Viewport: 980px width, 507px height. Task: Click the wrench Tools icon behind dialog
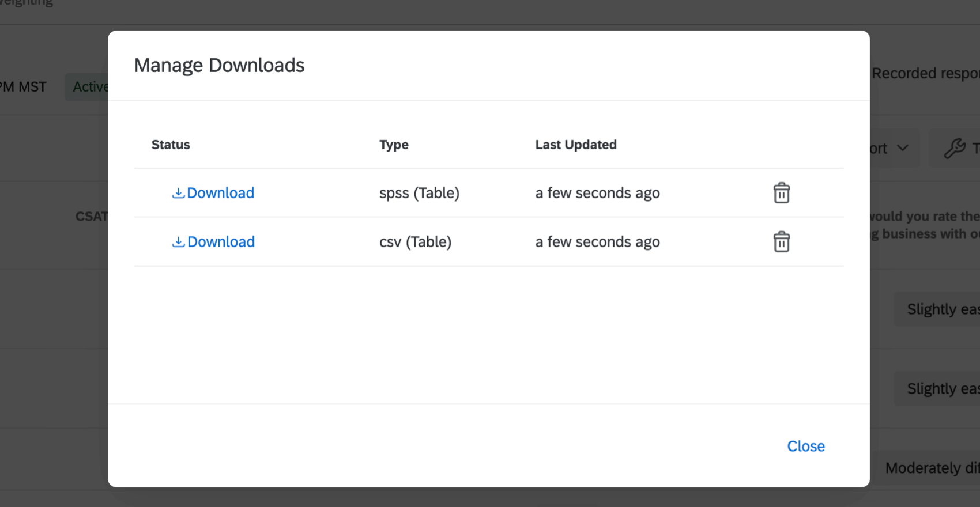pos(955,149)
